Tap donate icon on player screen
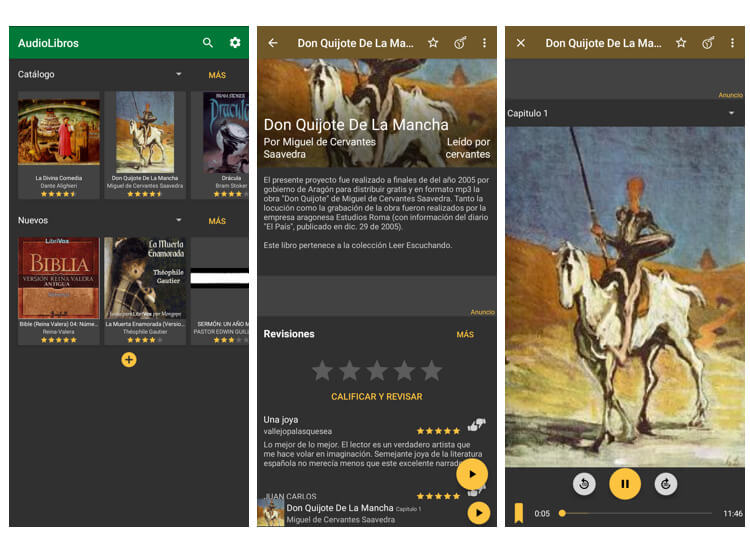The width and height of the screenshot is (750, 535). pyautogui.click(x=708, y=43)
